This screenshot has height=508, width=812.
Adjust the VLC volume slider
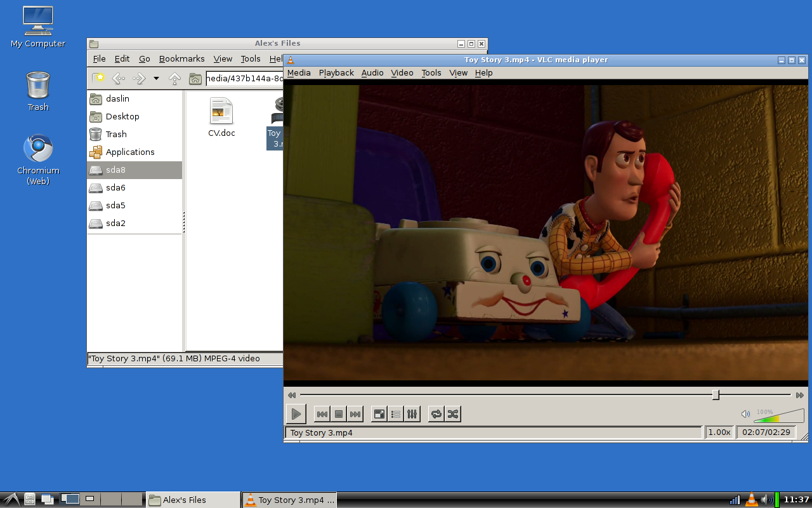coord(779,416)
